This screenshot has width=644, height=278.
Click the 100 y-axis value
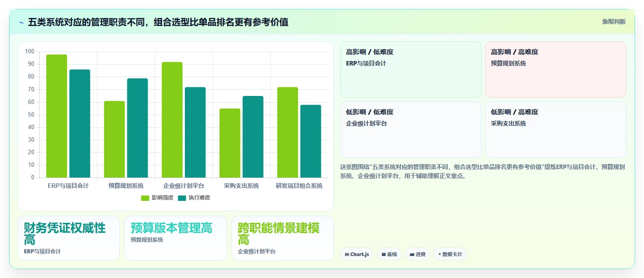point(30,52)
